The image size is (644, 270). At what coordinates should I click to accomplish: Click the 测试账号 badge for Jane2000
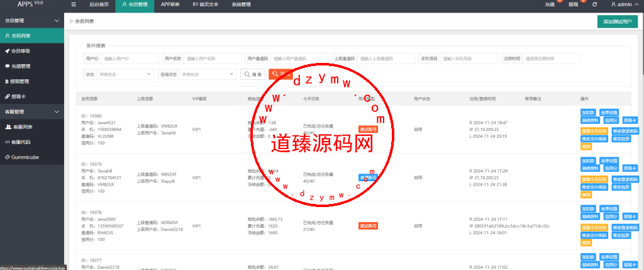[x=368, y=226]
